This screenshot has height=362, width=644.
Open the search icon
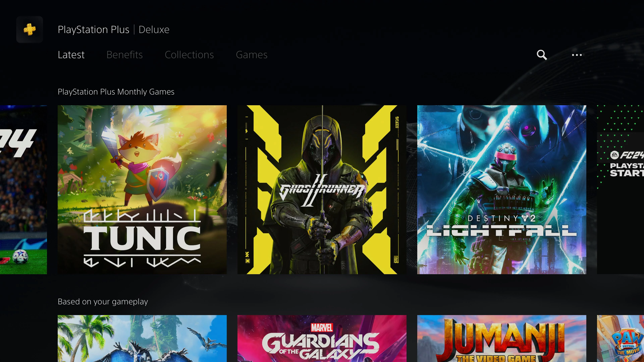click(x=541, y=54)
